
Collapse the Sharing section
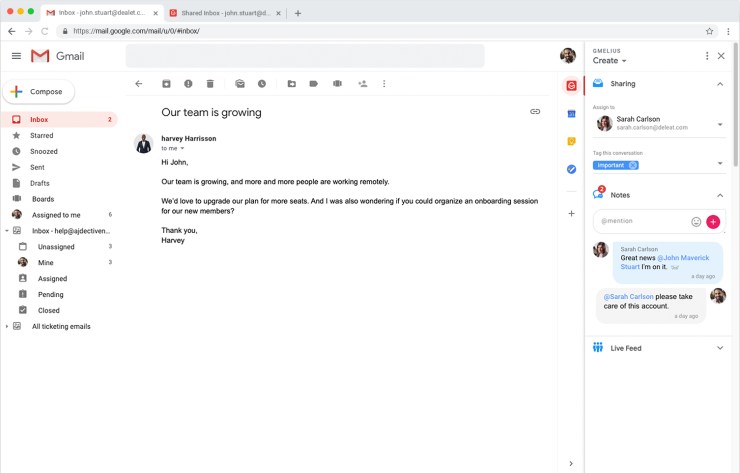pos(720,84)
